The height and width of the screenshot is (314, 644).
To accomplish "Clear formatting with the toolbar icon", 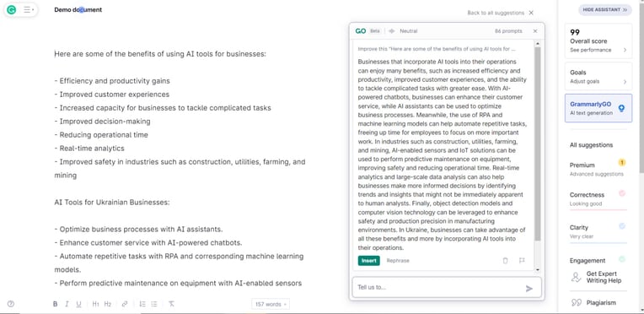I will (172, 304).
